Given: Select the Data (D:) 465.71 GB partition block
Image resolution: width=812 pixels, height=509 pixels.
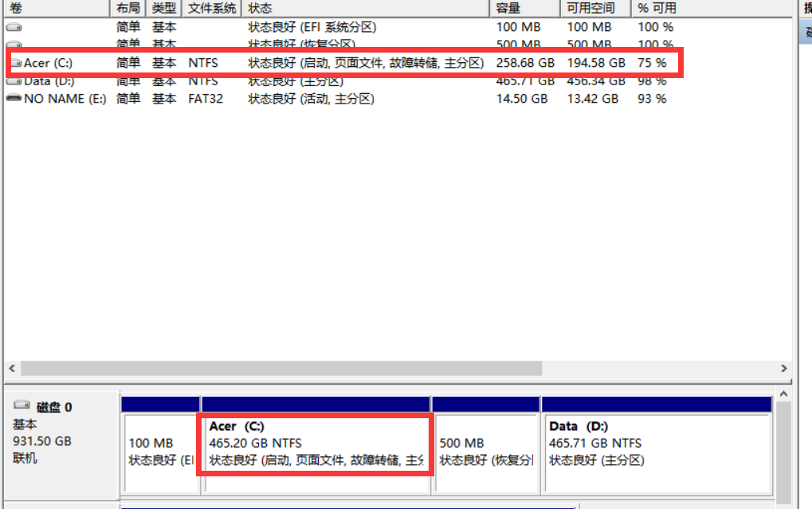Looking at the screenshot, I should click(657, 452).
